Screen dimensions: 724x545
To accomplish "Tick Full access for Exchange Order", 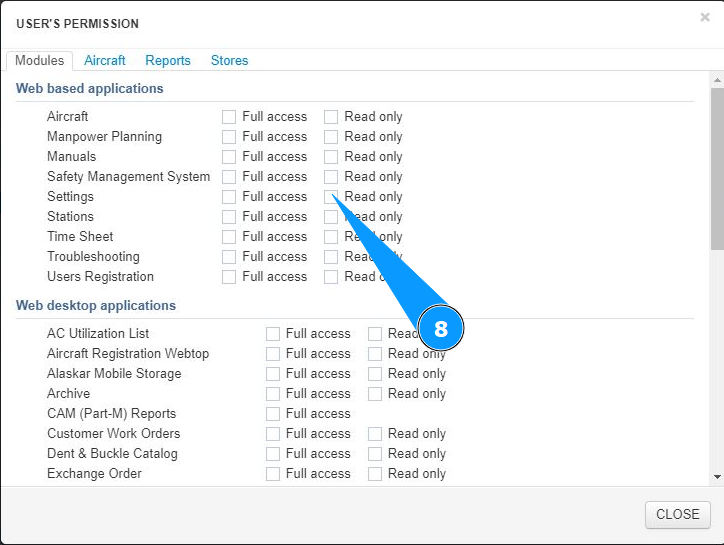I will (x=273, y=474).
